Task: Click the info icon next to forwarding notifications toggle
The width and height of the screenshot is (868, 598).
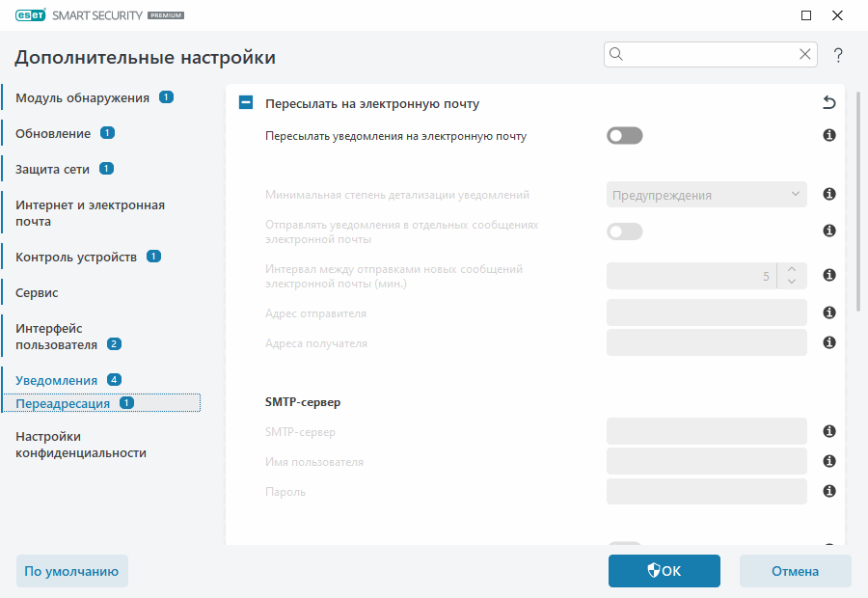Action: point(828,135)
